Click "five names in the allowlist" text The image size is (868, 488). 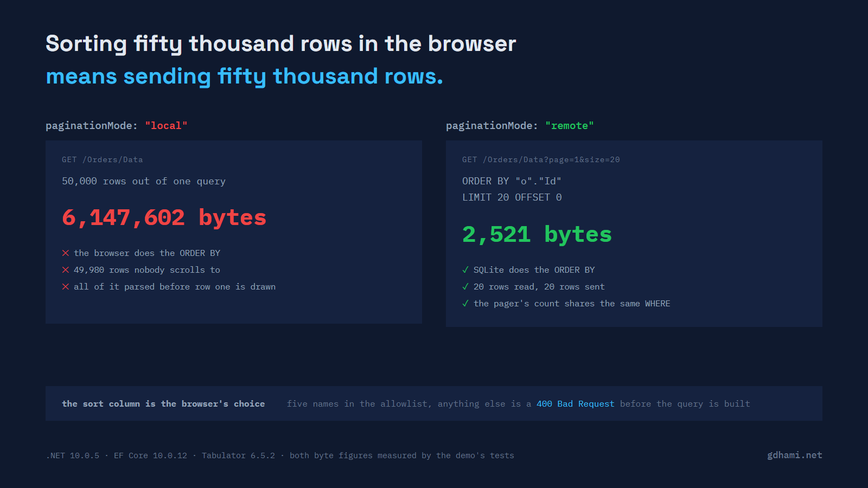358,404
